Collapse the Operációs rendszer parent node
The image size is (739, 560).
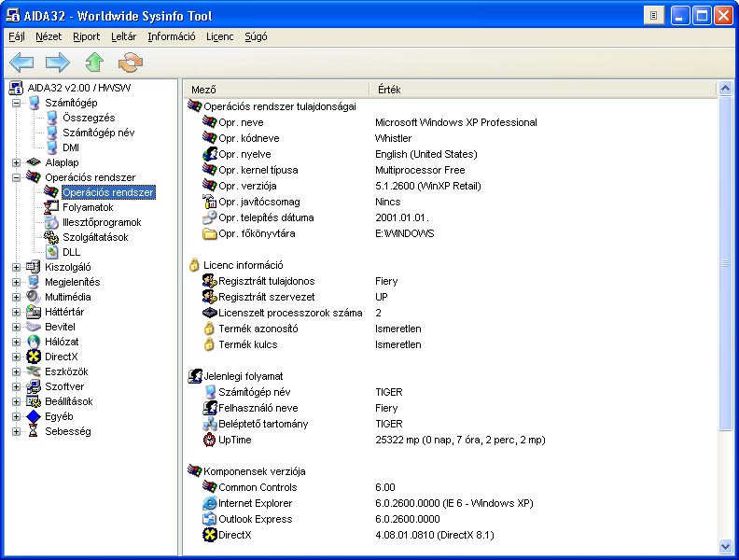tap(16, 177)
